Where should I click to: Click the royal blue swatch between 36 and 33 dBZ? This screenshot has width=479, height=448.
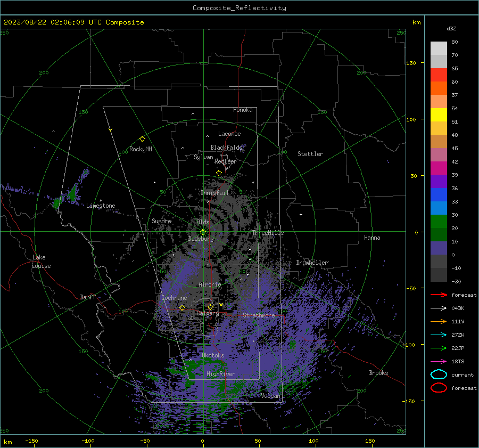439,195
